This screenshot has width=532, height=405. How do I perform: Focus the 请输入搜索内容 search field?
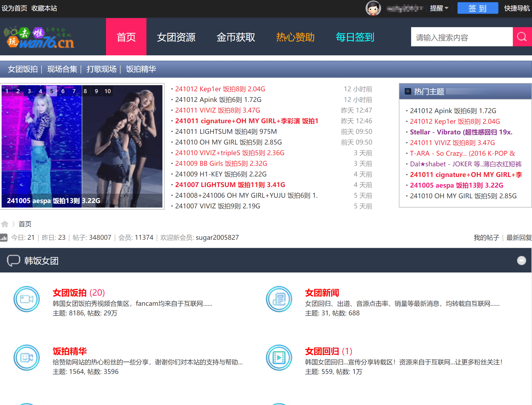click(x=462, y=37)
